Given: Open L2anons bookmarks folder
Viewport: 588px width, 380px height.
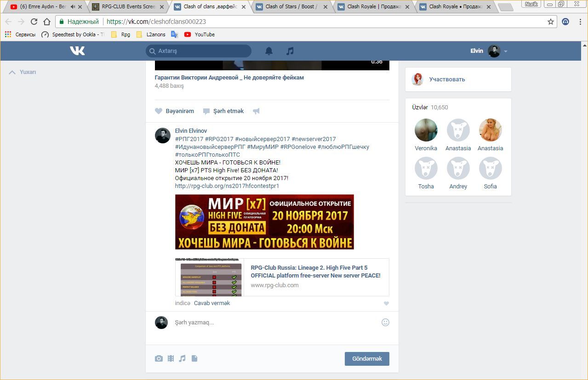Looking at the screenshot, I should point(151,34).
